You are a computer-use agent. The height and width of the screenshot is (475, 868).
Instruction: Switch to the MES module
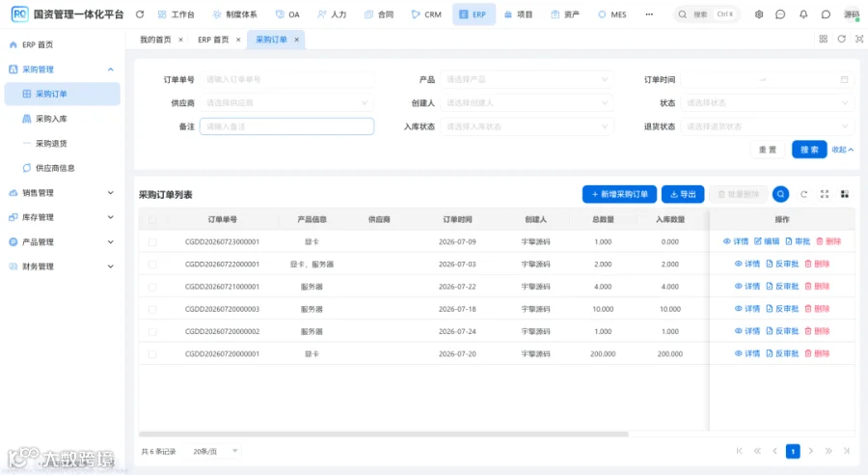pyautogui.click(x=612, y=14)
